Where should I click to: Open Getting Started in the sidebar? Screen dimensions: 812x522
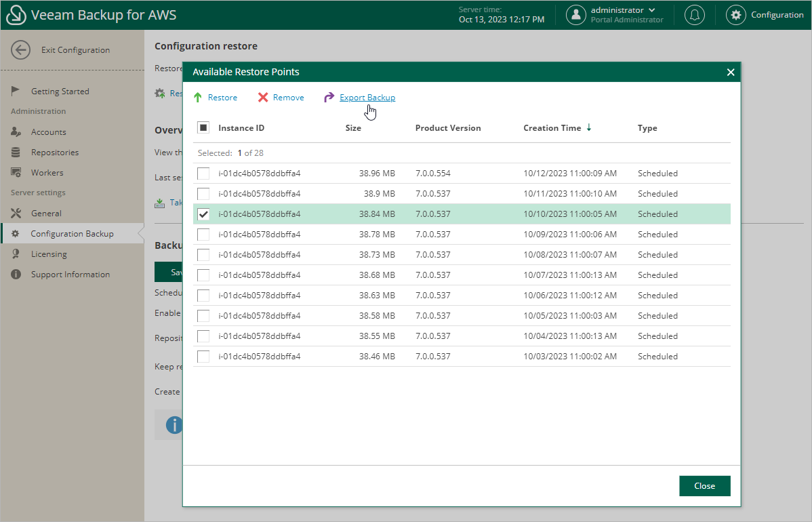click(x=60, y=91)
